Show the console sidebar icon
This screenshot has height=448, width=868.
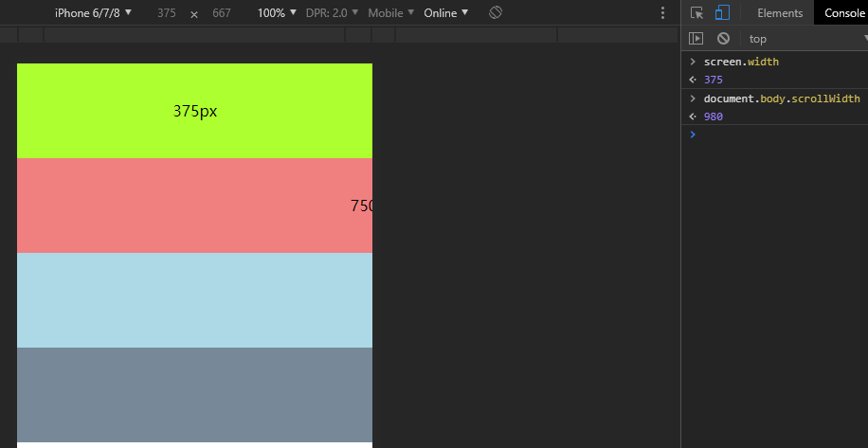pyautogui.click(x=696, y=38)
